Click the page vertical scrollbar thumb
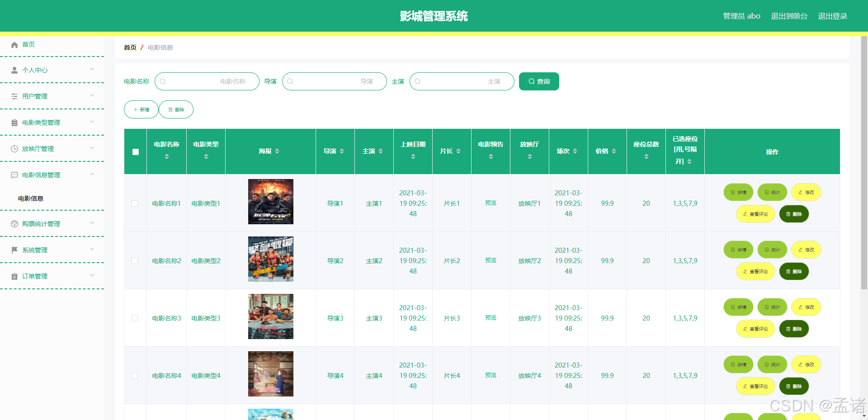This screenshot has width=868, height=420. click(864, 162)
